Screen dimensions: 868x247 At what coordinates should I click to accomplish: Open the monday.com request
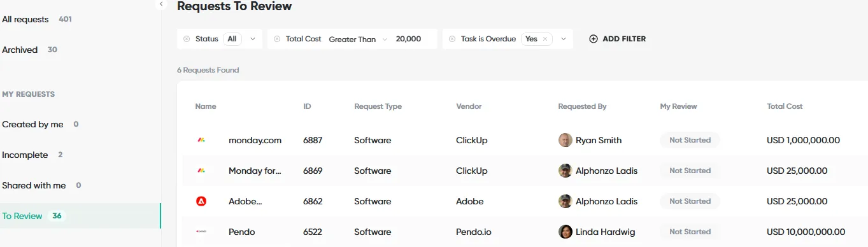pyautogui.click(x=255, y=140)
